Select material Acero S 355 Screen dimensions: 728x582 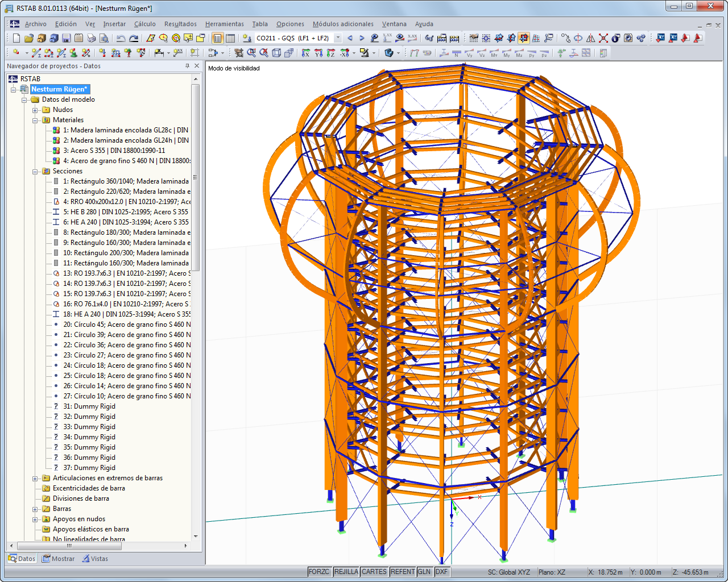114,151
